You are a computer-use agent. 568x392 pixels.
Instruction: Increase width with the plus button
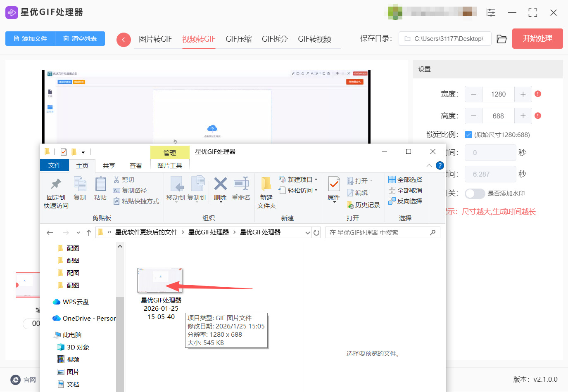point(523,94)
